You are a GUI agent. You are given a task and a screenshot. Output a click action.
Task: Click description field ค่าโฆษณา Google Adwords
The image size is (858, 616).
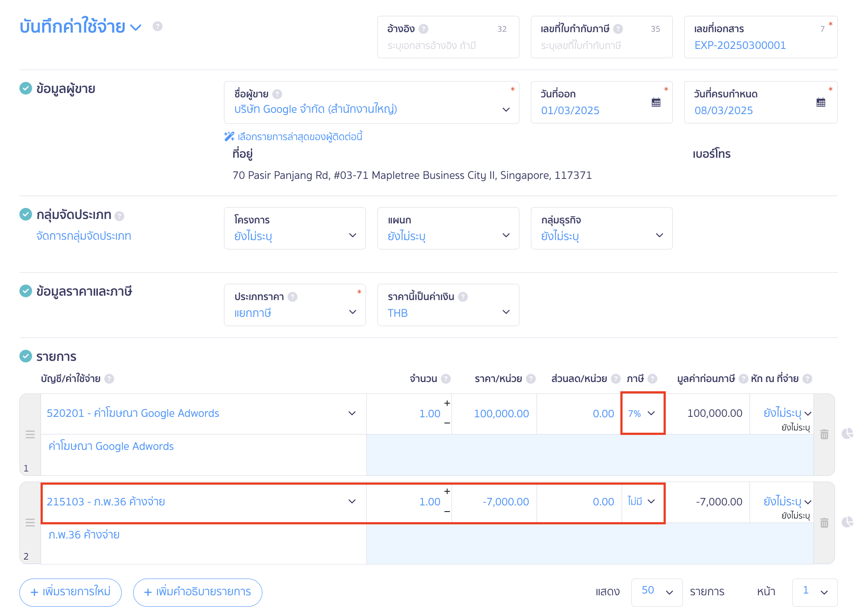pyautogui.click(x=204, y=455)
